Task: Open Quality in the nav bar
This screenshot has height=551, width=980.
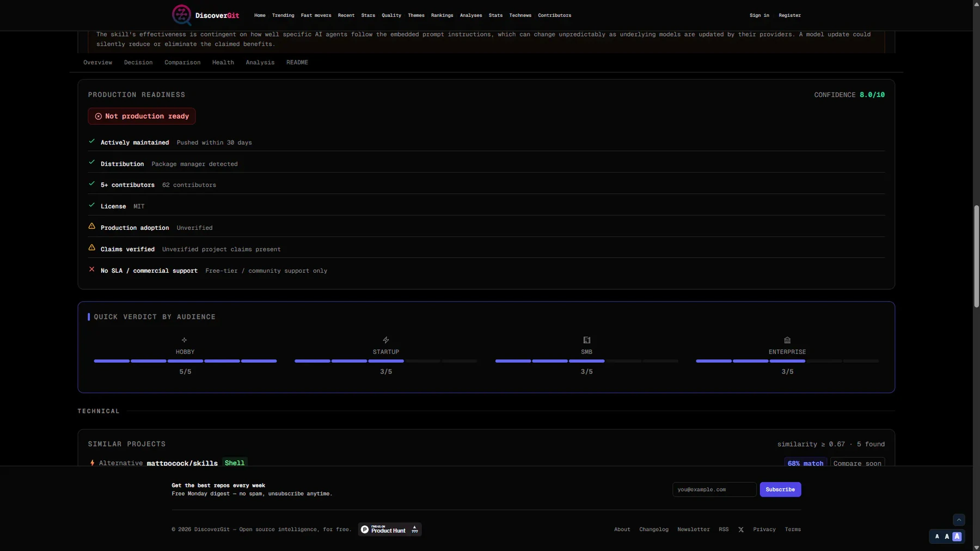Action: (x=391, y=15)
